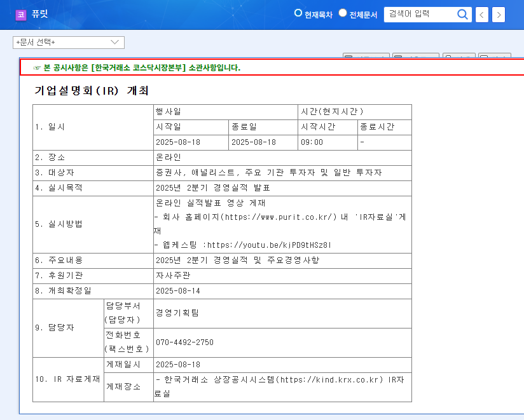
Task: Click the previous page '<' arrow icon
Action: pos(481,14)
